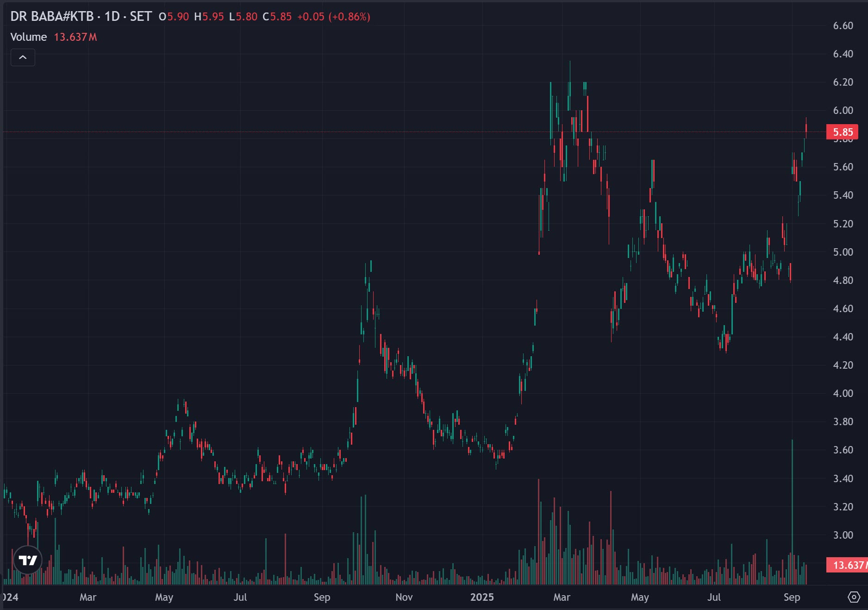Click the Volume legend value 13.637M
Image resolution: width=868 pixels, height=610 pixels.
(x=75, y=37)
